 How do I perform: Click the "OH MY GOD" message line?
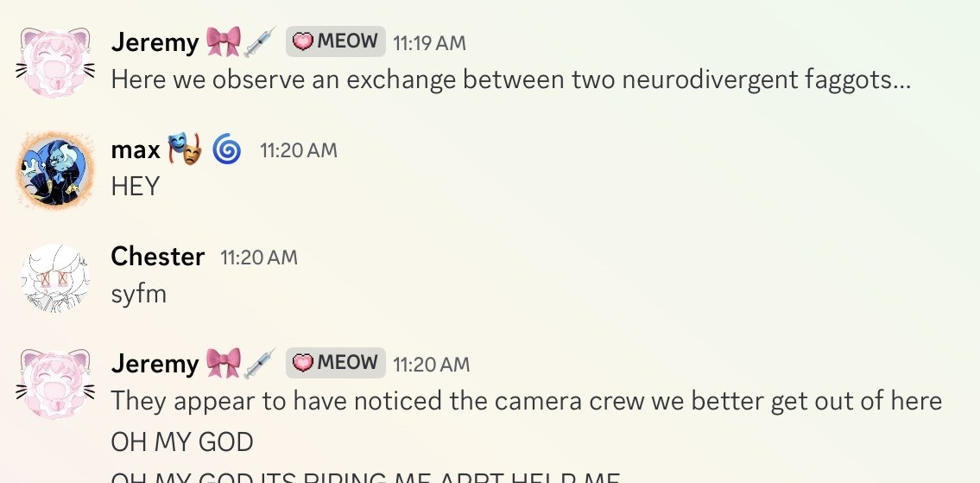(x=182, y=442)
